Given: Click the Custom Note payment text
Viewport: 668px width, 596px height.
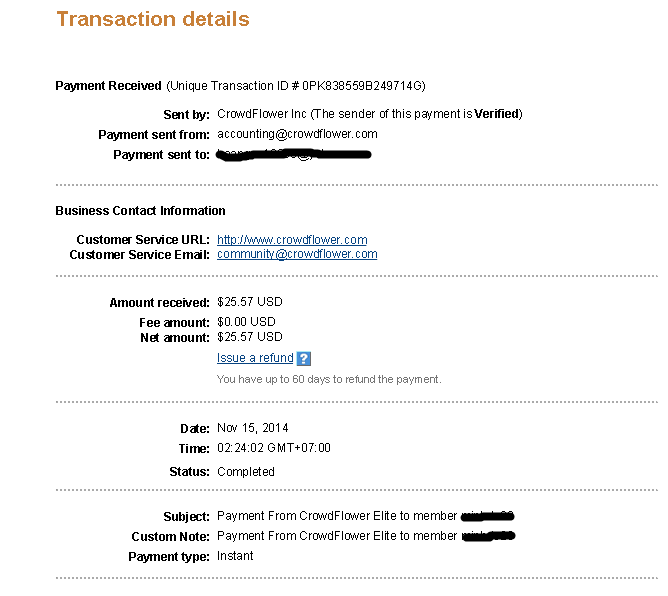Looking at the screenshot, I should click(x=337, y=537).
